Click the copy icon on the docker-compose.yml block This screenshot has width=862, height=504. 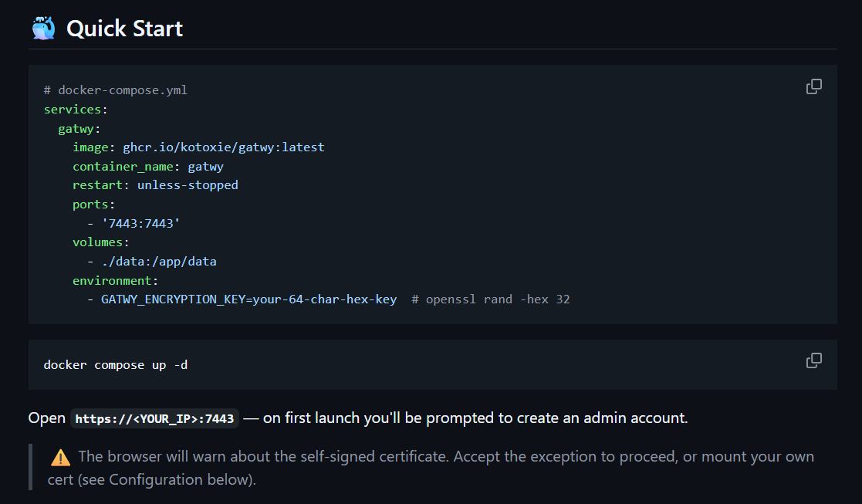[813, 86]
